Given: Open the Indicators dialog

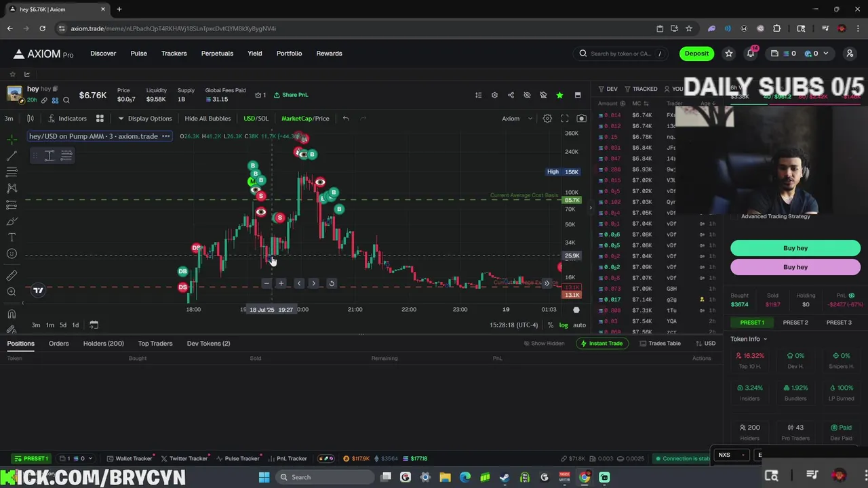Looking at the screenshot, I should (x=67, y=119).
